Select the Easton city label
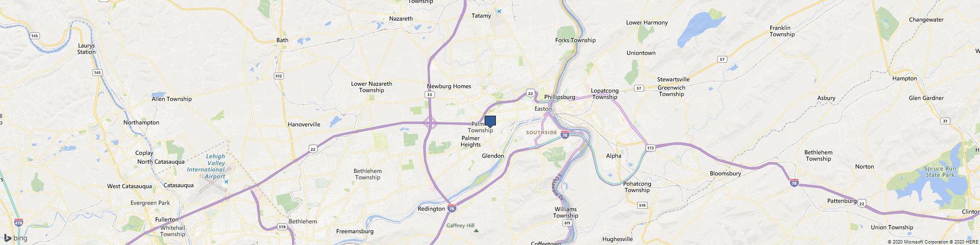Screen dimensions: 980x245 point(543,109)
